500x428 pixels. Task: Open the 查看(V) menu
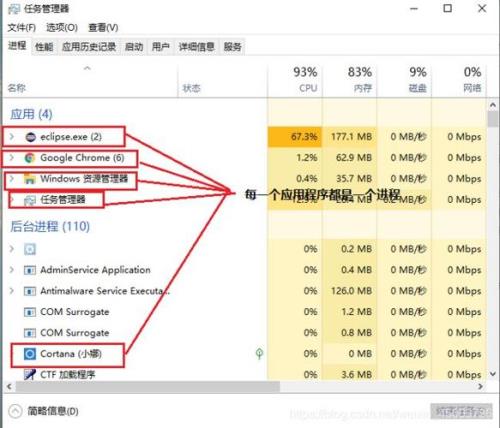[x=103, y=27]
